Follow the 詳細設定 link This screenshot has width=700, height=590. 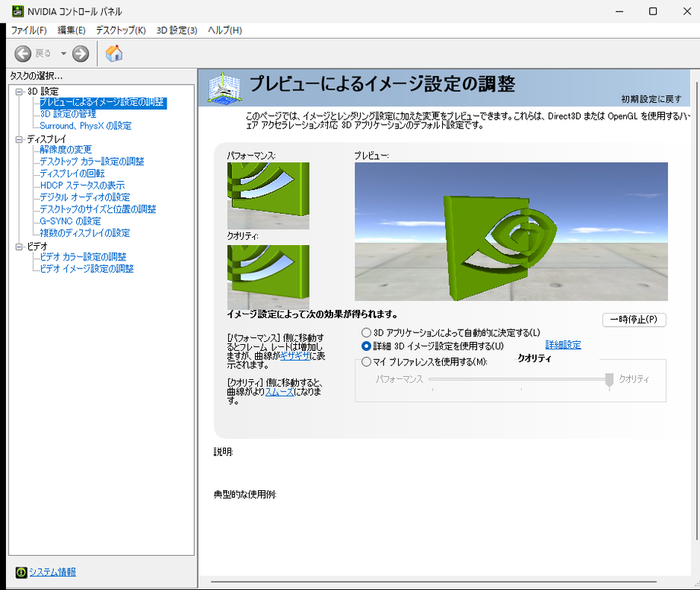click(563, 345)
